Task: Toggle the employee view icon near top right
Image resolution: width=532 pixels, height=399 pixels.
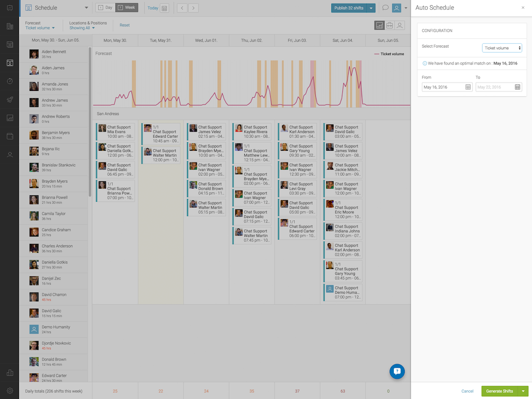Action: pos(400,25)
